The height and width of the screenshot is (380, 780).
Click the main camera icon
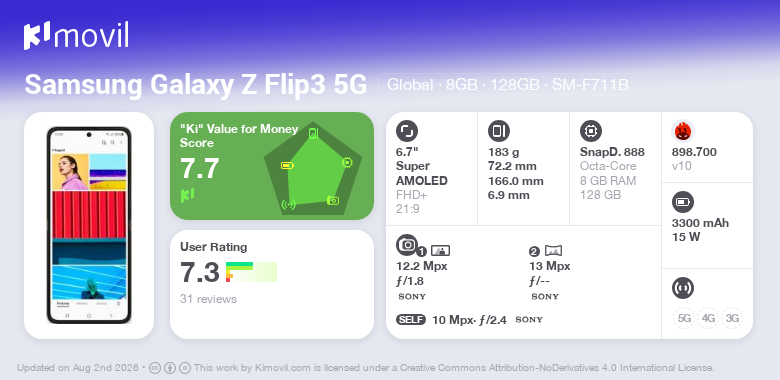coord(407,244)
